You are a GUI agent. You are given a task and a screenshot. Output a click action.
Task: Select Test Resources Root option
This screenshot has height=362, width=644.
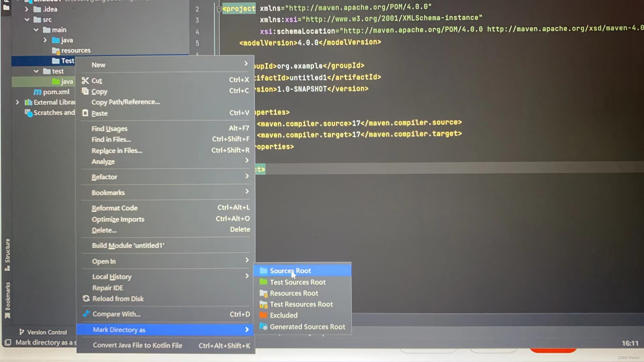click(301, 304)
